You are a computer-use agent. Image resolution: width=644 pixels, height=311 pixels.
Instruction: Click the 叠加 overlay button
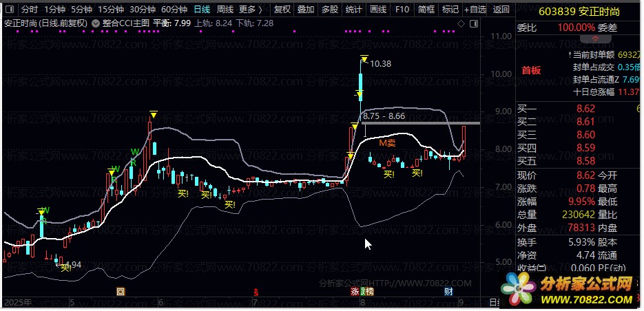pyautogui.click(x=306, y=9)
